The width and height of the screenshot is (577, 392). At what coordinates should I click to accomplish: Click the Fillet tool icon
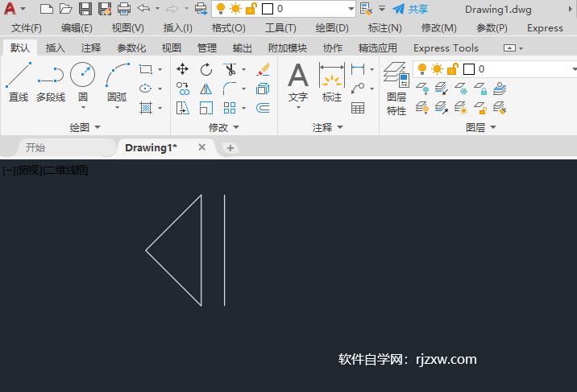coord(230,89)
